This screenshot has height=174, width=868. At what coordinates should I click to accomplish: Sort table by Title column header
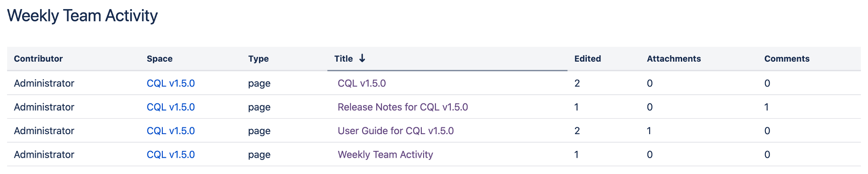pos(344,58)
